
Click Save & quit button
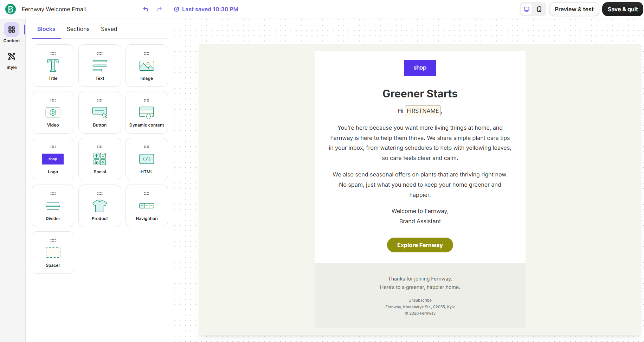tap(623, 9)
